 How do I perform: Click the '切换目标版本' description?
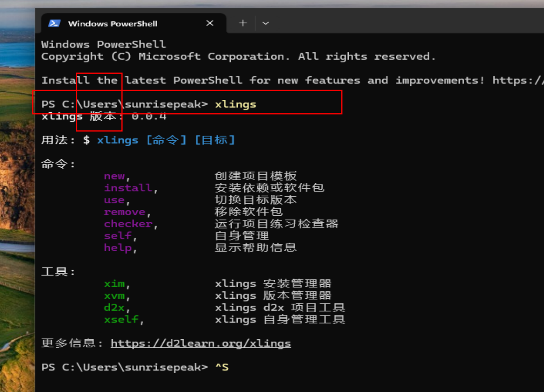click(256, 200)
